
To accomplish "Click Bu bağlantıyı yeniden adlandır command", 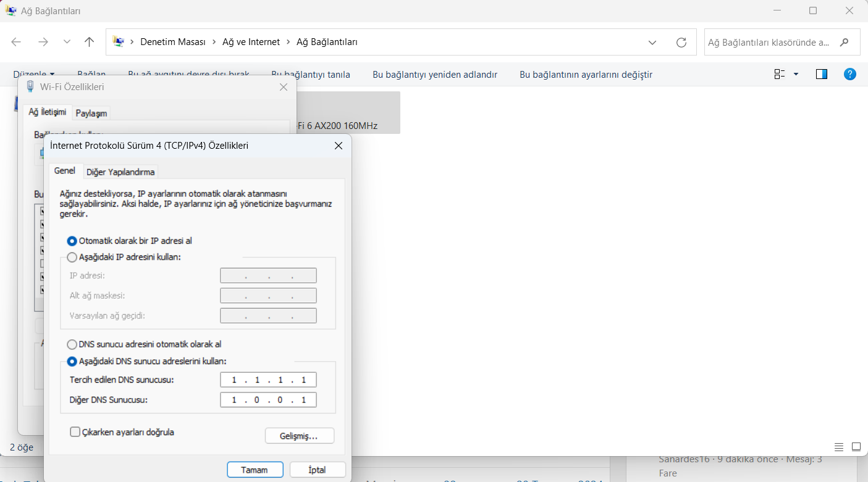I will tap(435, 75).
